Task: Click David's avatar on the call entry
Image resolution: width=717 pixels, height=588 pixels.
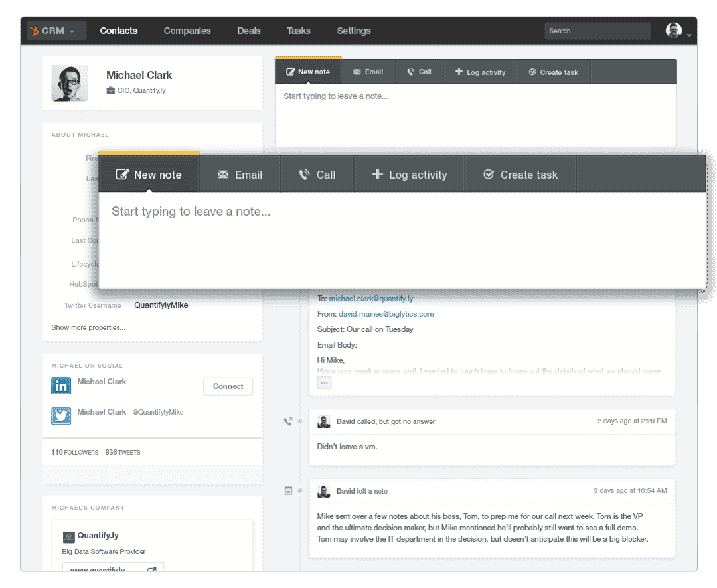Action: pos(324,421)
